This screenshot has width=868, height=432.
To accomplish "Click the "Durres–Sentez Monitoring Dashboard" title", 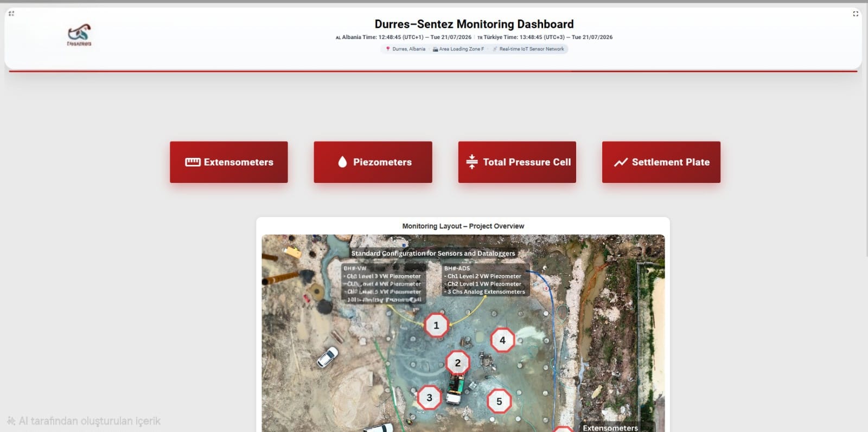I will 474,24.
